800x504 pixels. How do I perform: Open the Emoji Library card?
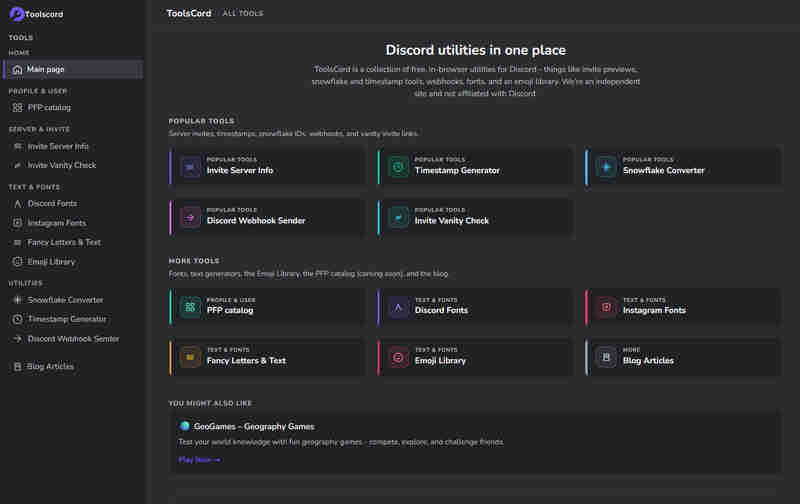(x=476, y=357)
